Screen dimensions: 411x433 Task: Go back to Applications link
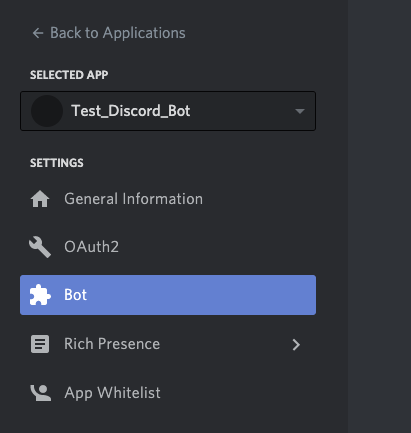(x=109, y=33)
